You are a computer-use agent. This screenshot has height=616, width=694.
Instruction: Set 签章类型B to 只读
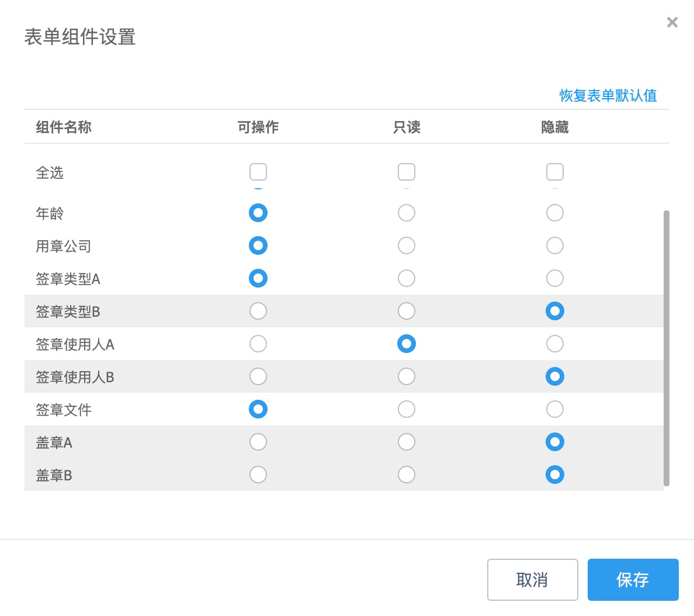click(x=407, y=311)
